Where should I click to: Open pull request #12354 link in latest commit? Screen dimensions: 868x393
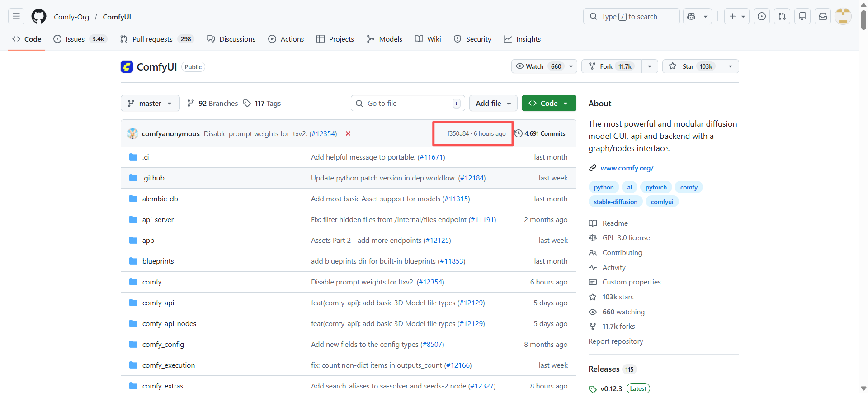(x=323, y=133)
